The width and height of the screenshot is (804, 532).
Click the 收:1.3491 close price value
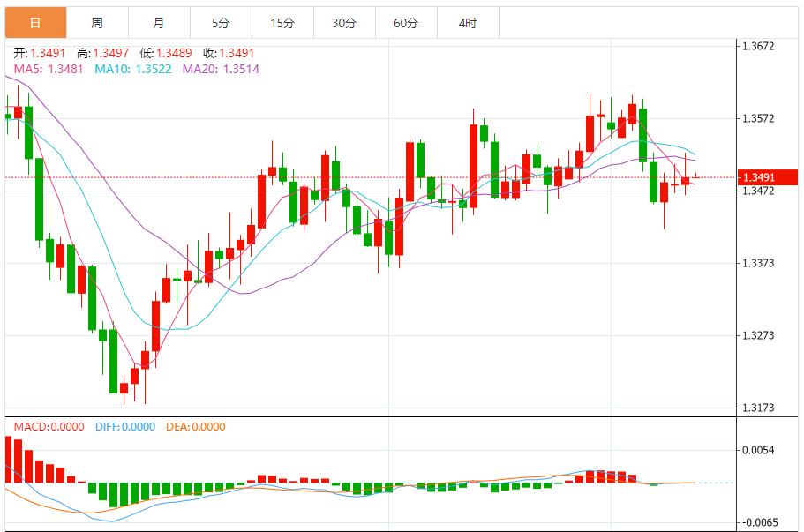click(229, 53)
